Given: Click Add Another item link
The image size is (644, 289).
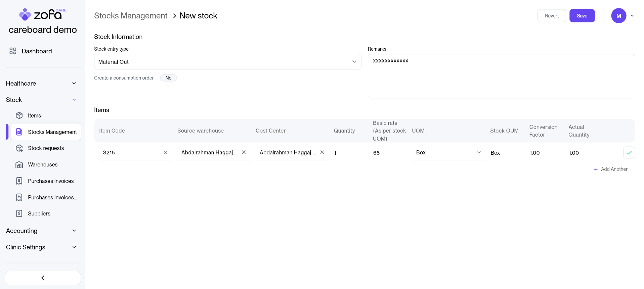Looking at the screenshot, I should tap(611, 169).
